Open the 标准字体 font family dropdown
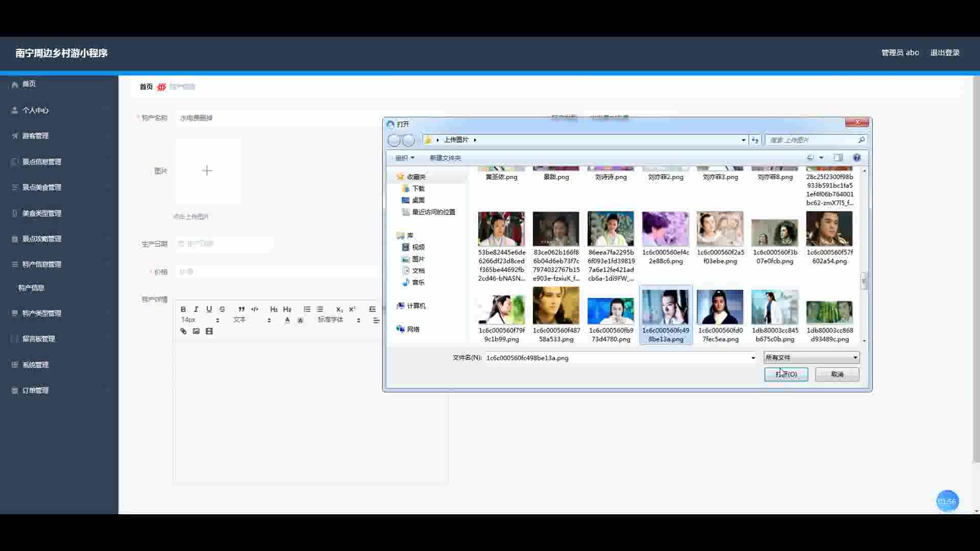The image size is (980, 551). (x=339, y=320)
